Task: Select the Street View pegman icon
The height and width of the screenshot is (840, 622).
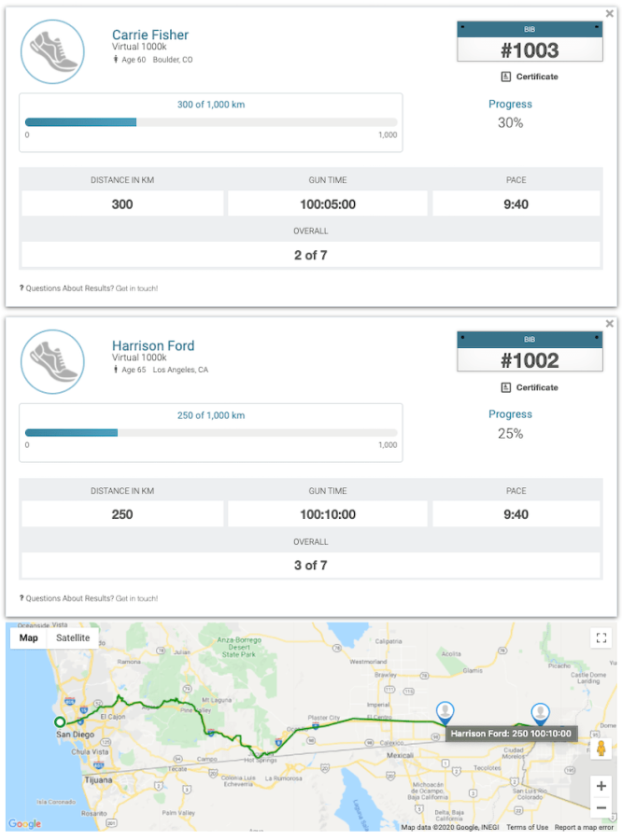Action: click(601, 748)
